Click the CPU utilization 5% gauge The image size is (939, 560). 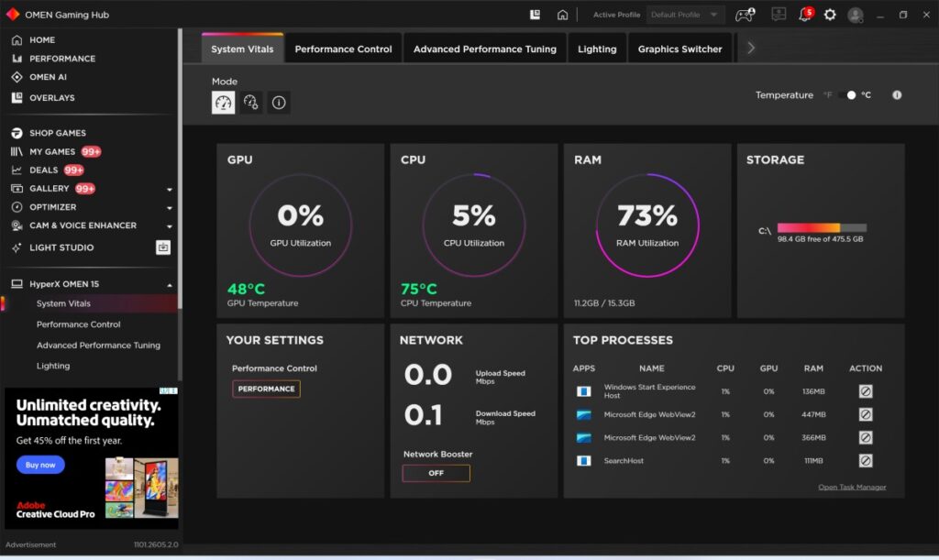pyautogui.click(x=474, y=225)
